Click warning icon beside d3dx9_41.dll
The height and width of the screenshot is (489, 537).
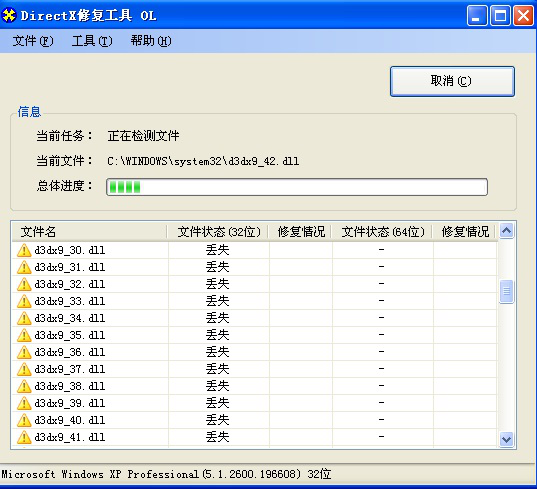(x=24, y=437)
